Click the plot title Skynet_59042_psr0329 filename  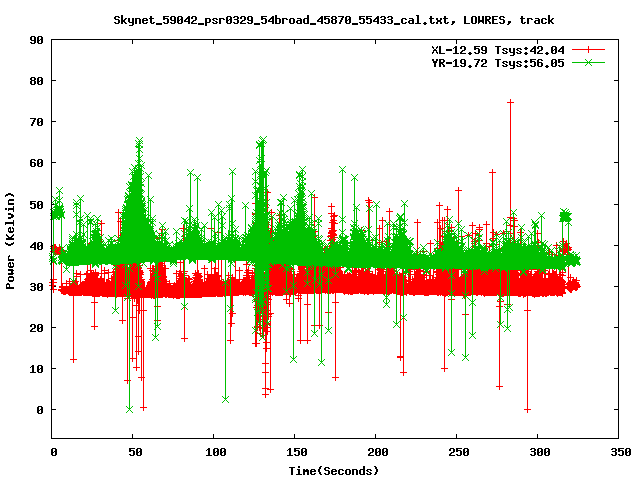tap(333, 20)
